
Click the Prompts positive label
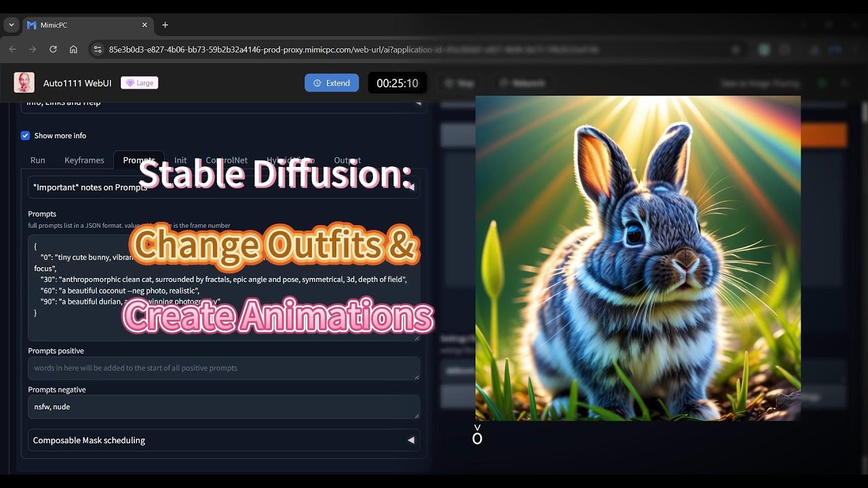(56, 350)
